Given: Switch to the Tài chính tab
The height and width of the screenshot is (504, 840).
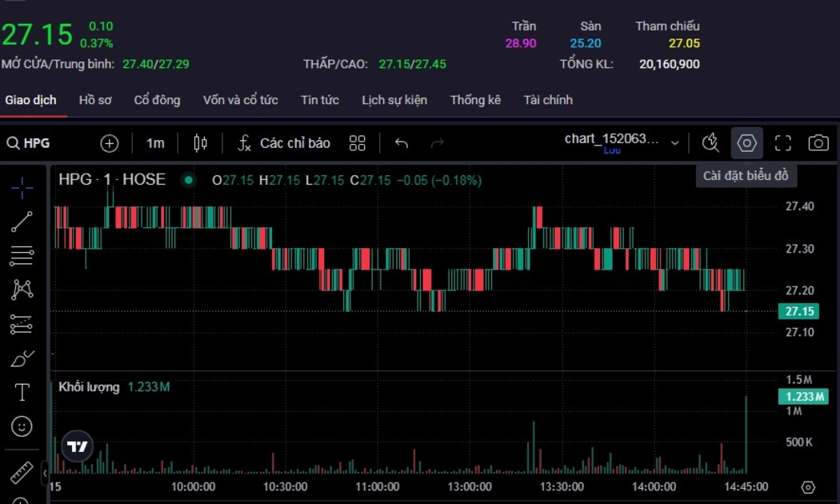Looking at the screenshot, I should pos(548,100).
